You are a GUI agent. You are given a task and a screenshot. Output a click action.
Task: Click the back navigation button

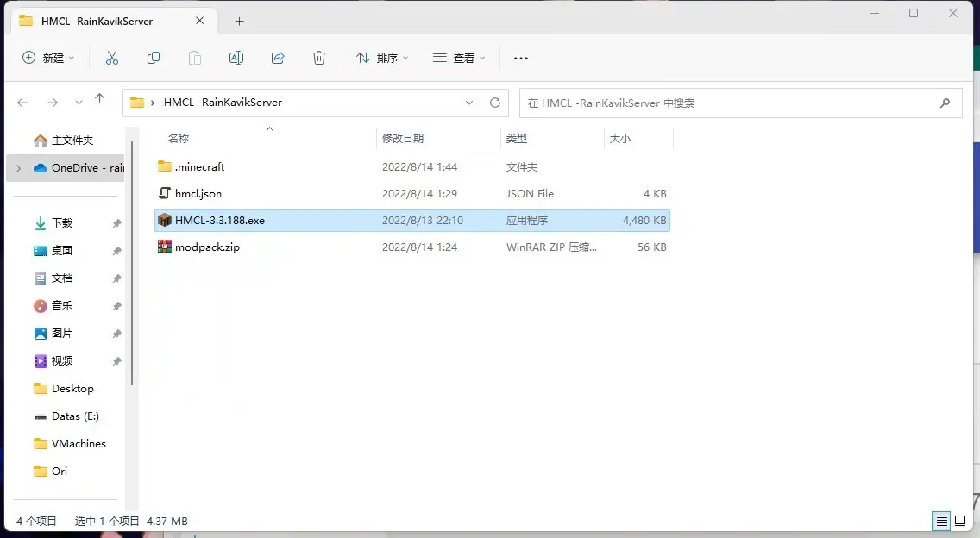[22, 102]
